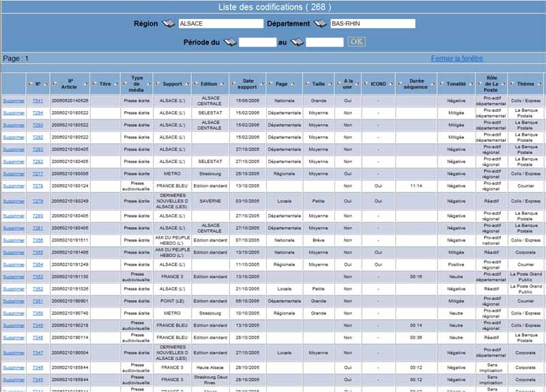Viewport: 546px width, 392px height.
Task: Sort Type de média column descending
Action: click(x=125, y=84)
